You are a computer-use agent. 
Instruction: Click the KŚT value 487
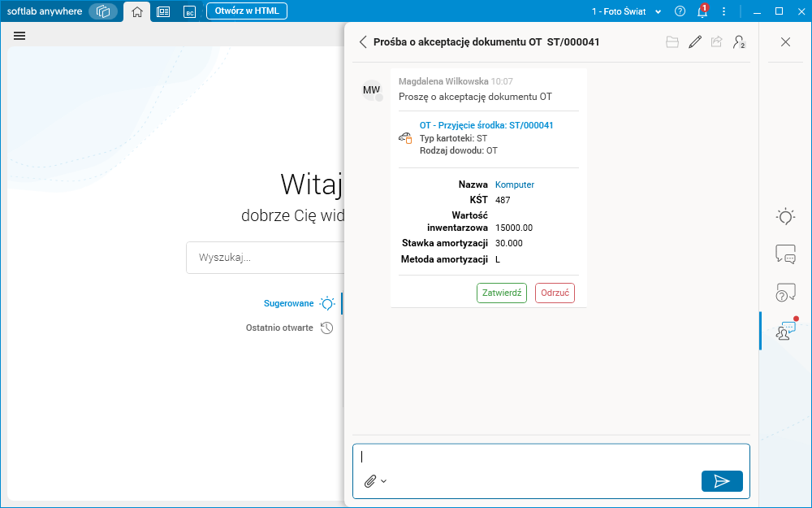coord(503,200)
